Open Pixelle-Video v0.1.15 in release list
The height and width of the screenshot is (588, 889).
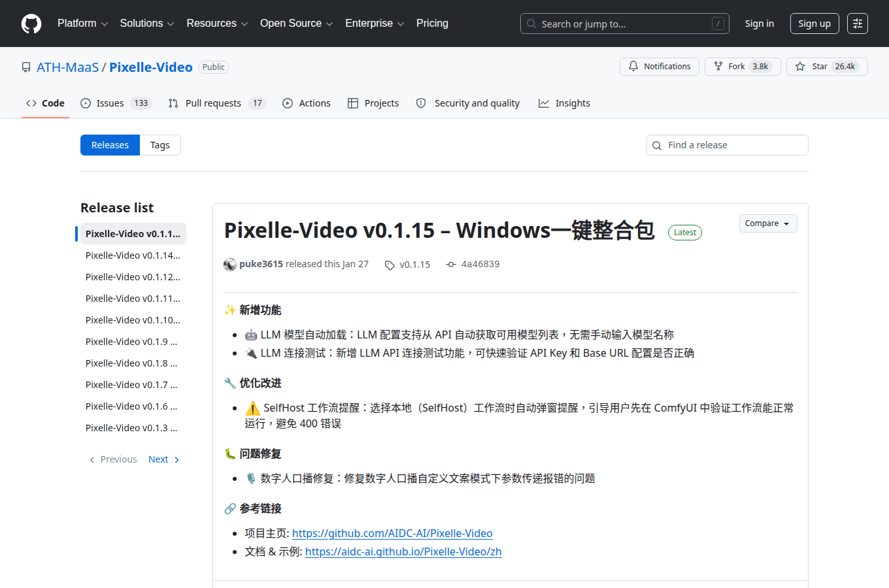pos(133,234)
